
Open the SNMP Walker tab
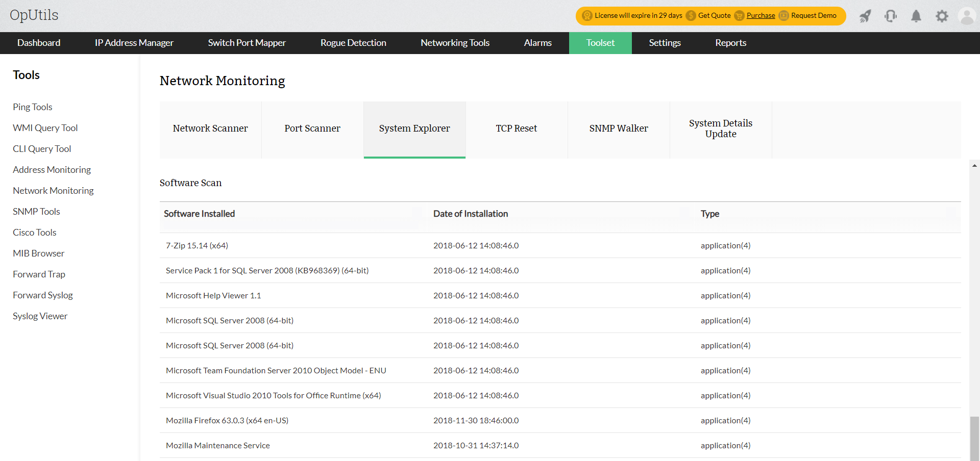point(619,130)
